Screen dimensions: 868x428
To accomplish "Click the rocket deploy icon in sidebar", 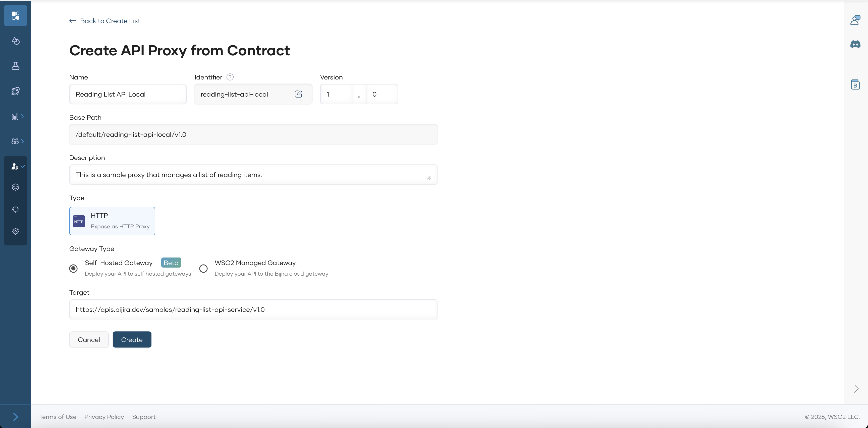I will pos(16,91).
